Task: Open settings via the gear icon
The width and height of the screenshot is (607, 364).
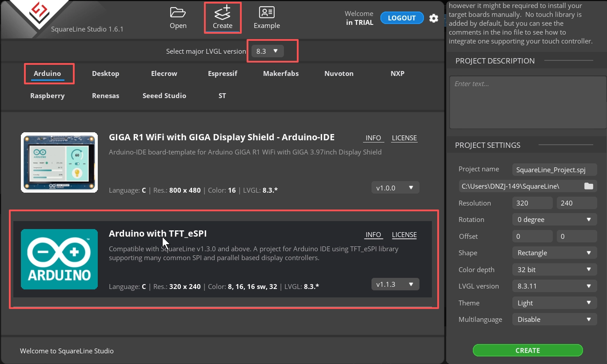Action: click(434, 18)
